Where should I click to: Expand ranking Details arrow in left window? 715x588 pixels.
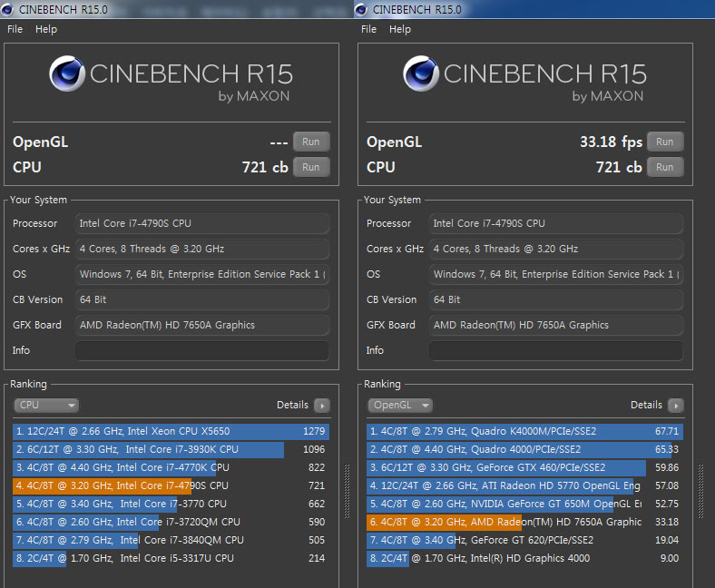322,406
